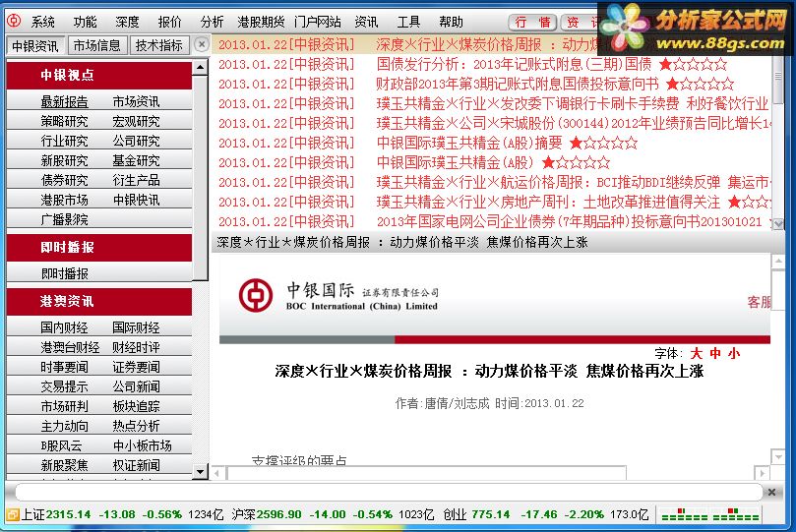
Task: Click the sidebar scroll-up arrow
Action: [200, 68]
